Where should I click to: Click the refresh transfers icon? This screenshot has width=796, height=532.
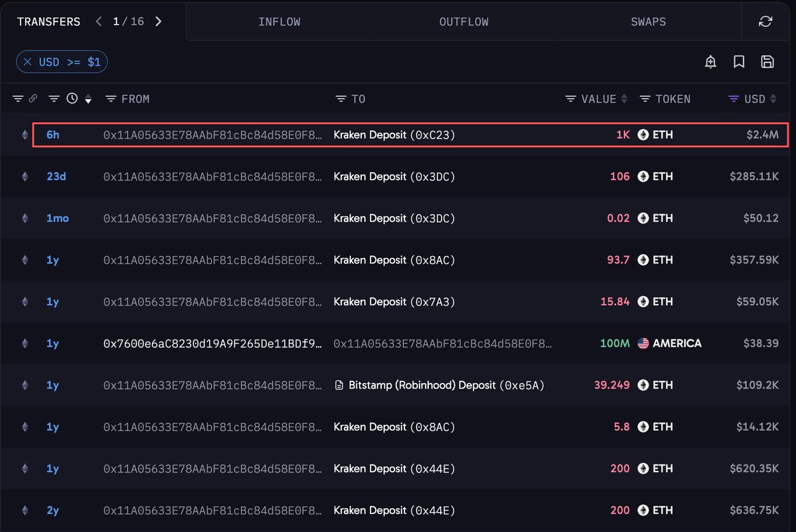coord(765,21)
